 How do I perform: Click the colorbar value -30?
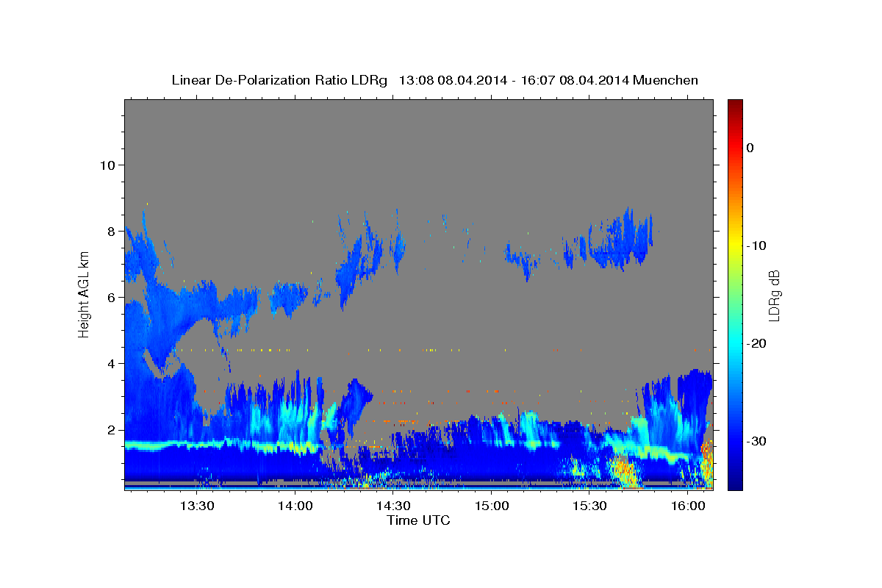point(756,441)
